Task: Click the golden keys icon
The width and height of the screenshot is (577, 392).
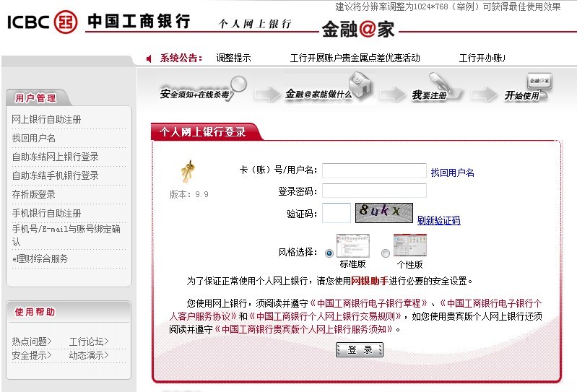Action: pyautogui.click(x=188, y=172)
